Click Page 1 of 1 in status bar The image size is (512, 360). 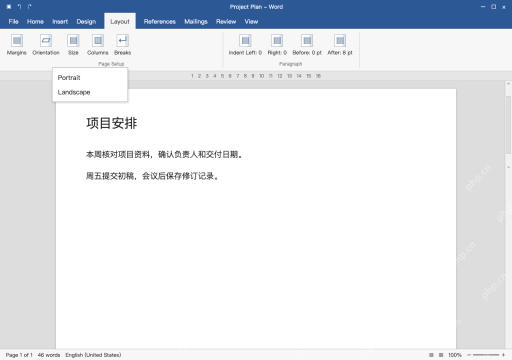click(19, 355)
